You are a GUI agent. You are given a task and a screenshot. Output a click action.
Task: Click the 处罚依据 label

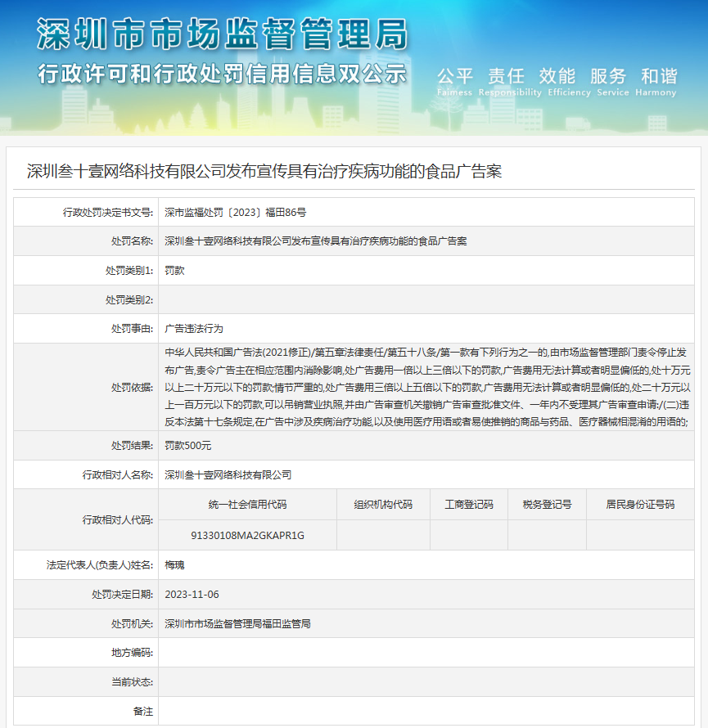tap(132, 387)
